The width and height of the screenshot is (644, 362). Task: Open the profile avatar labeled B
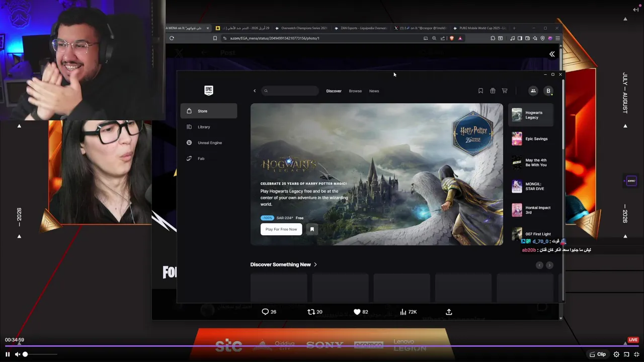click(x=548, y=91)
